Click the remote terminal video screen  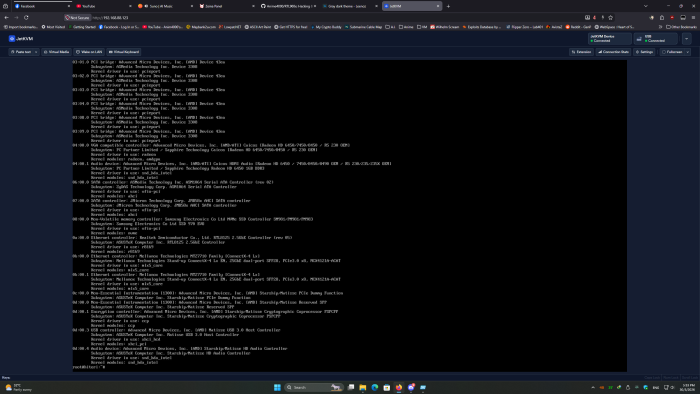350,216
